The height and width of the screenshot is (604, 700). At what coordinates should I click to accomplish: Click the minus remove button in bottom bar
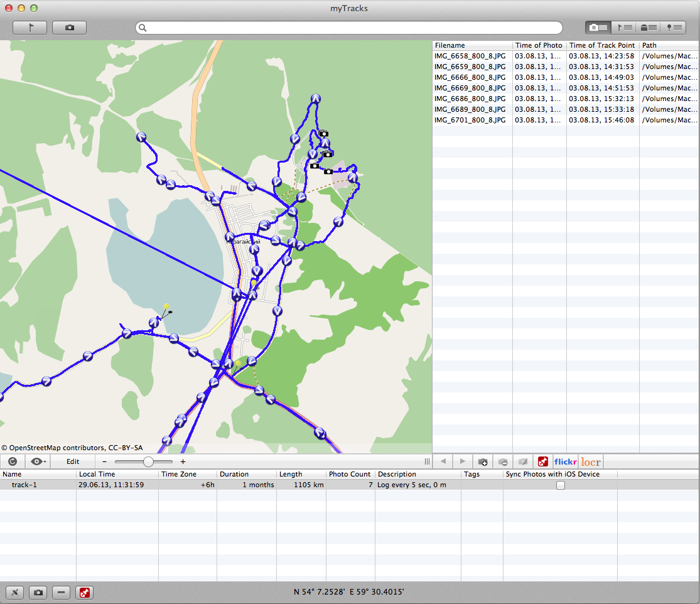point(61,592)
